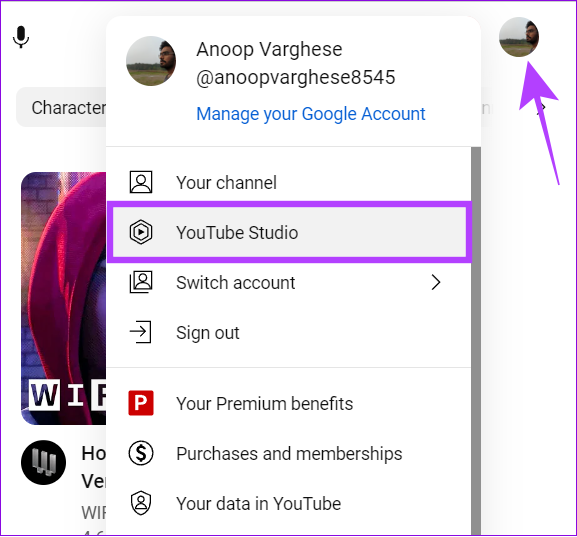Click the account menu scrollbar
This screenshot has width=577, height=537.
[x=476, y=340]
